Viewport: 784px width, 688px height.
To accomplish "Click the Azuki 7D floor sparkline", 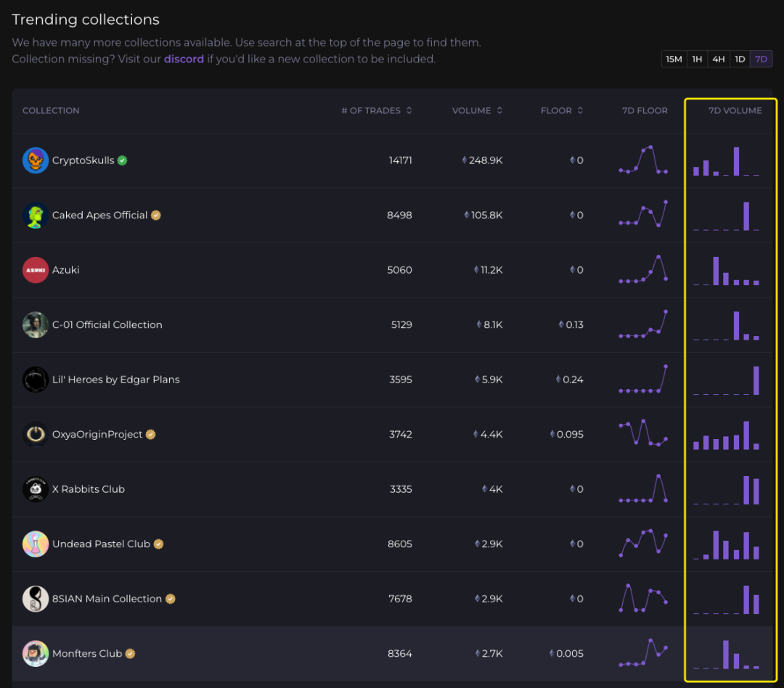I will 643,269.
